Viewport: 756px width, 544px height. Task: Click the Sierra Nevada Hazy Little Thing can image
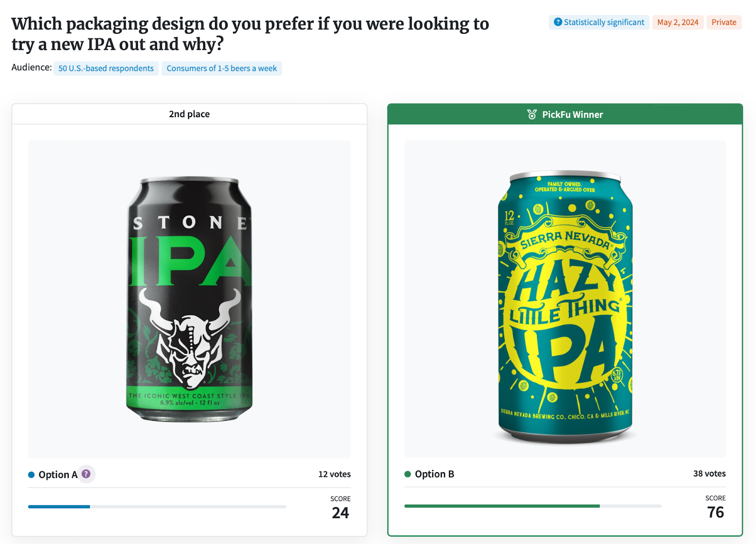click(565, 307)
